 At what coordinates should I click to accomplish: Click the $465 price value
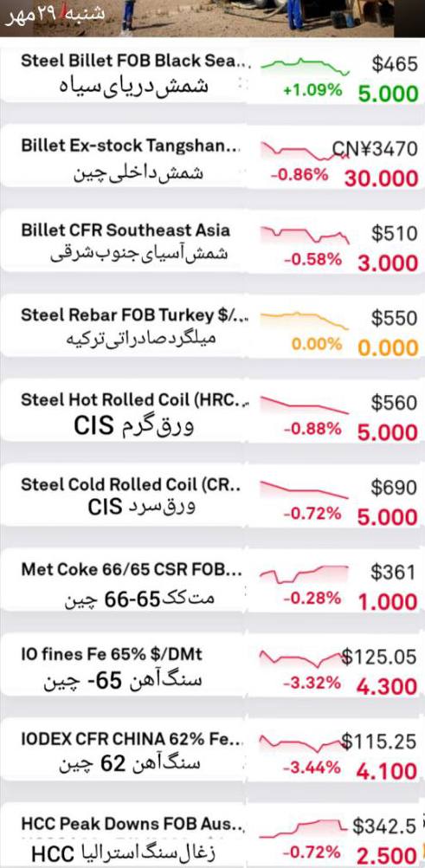(x=394, y=64)
